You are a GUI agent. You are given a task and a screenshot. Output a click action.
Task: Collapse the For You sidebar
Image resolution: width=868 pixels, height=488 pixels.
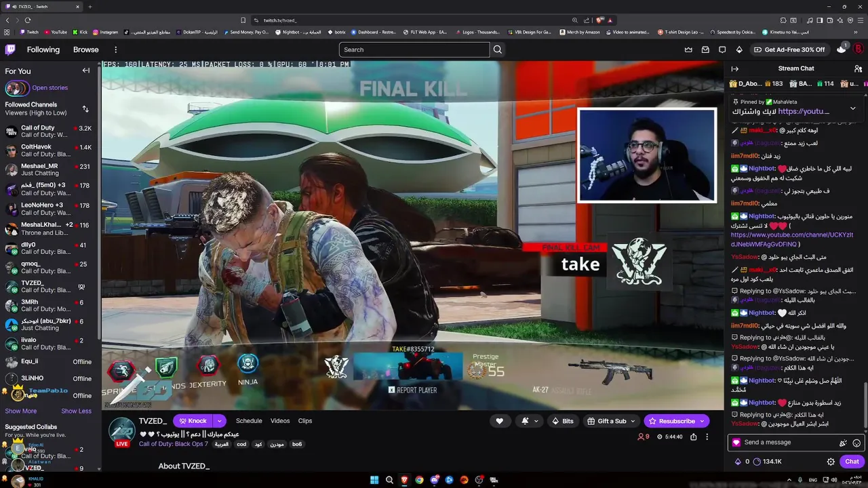click(x=86, y=70)
